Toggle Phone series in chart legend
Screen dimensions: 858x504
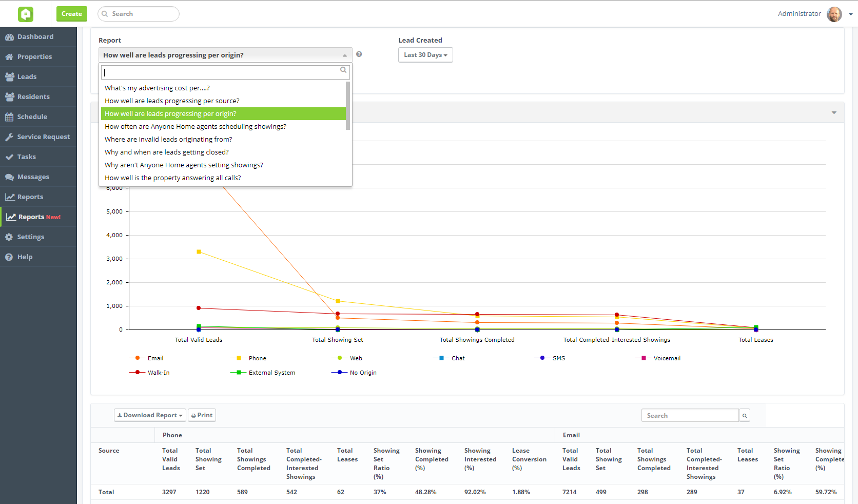click(248, 358)
